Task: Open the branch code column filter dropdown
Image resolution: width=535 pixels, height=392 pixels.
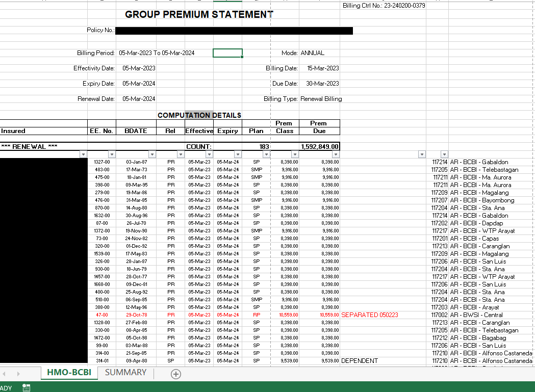Action: (444, 154)
